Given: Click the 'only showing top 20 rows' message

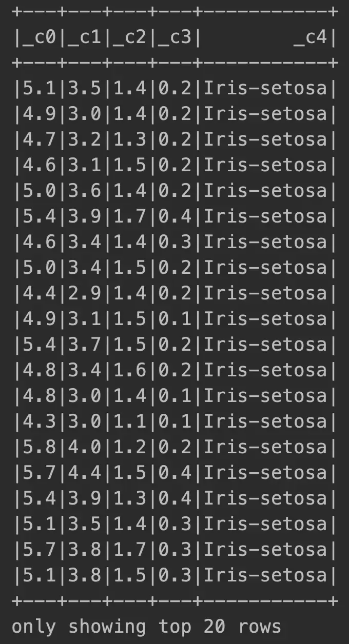Looking at the screenshot, I should tap(146, 627).
